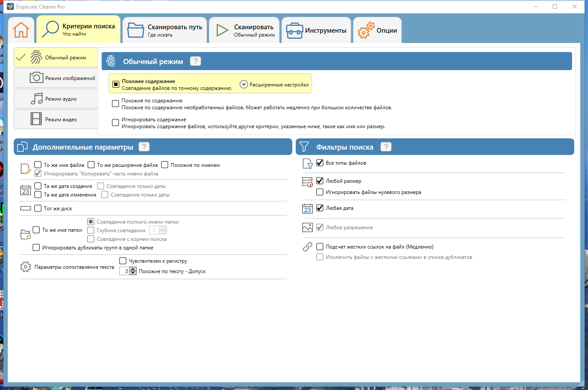Screen dimensions: 588x390
Task: Check Та же дата создания
Action: pos(38,186)
